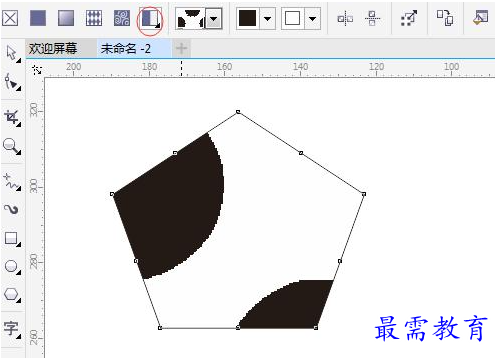Click the pentagon's leftmost vertex node

click(x=112, y=194)
